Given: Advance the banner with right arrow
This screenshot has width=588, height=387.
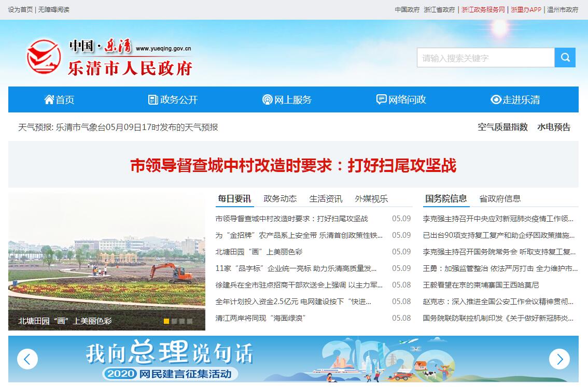Looking at the screenshot, I should pyautogui.click(x=559, y=359).
